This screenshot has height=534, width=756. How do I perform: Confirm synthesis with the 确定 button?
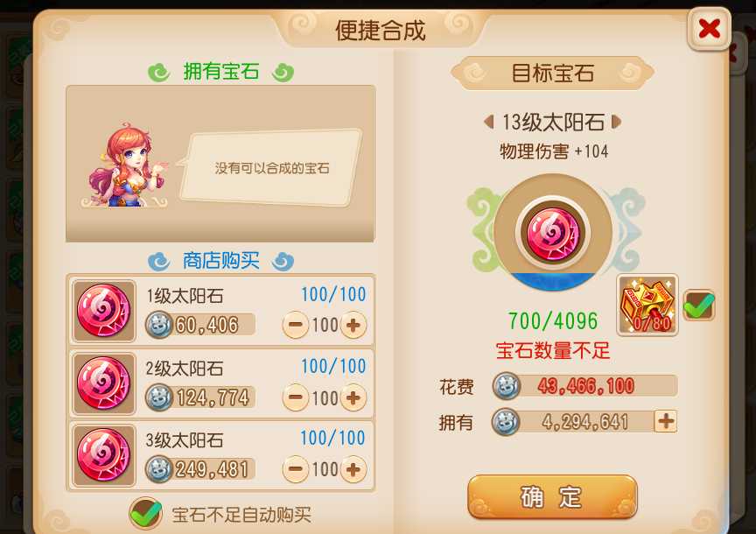(552, 497)
